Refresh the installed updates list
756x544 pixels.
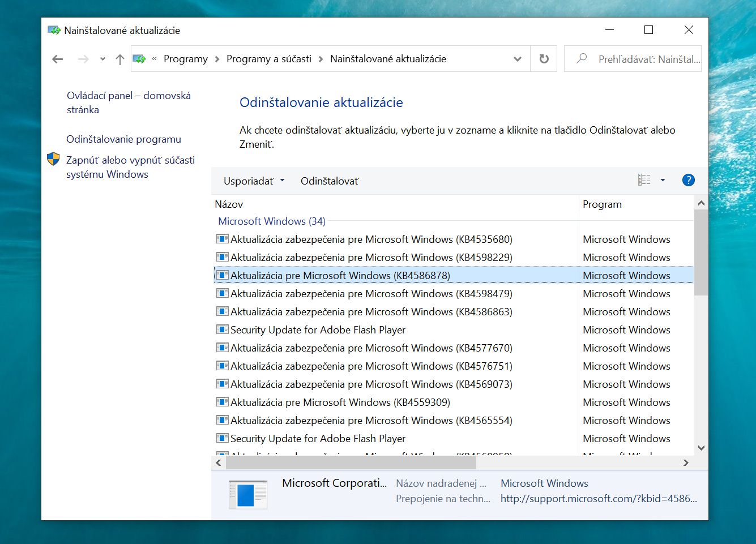click(544, 59)
